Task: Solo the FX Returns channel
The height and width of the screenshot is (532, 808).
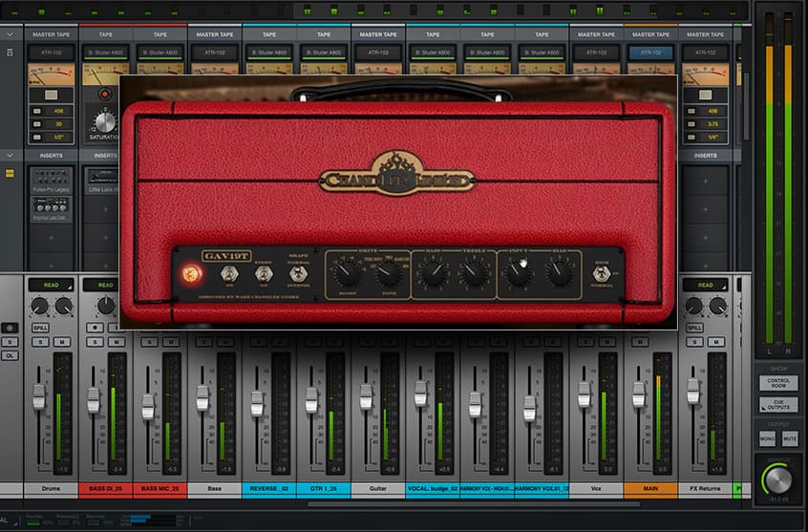Action: tap(694, 342)
